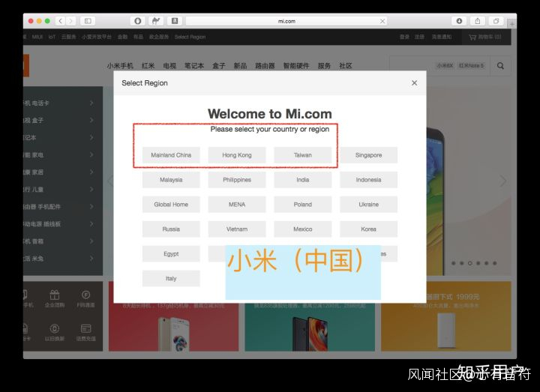
Task: Select Korea region
Action: (x=368, y=229)
